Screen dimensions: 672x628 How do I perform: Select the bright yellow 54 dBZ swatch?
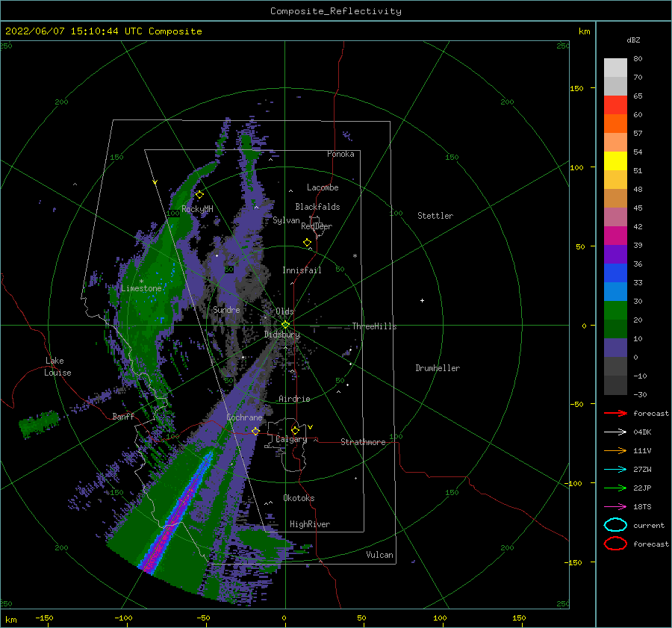coord(615,161)
